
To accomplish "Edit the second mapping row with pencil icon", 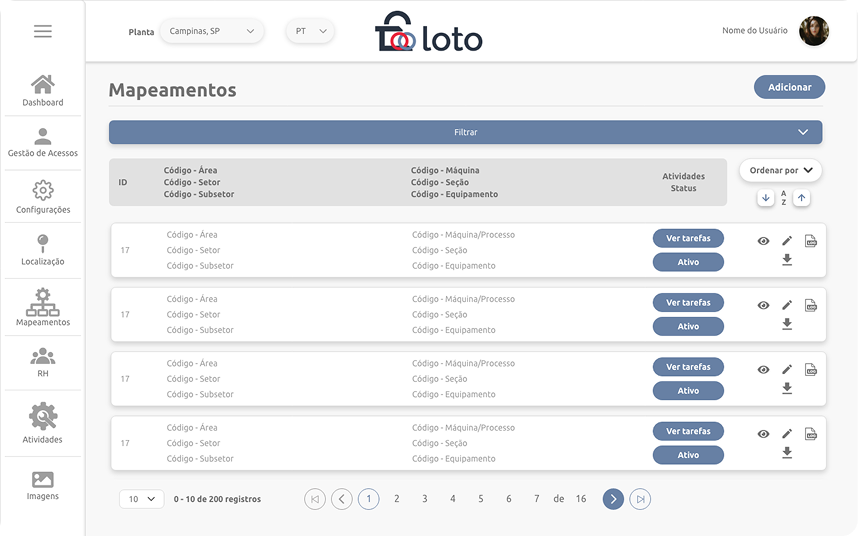I will click(x=787, y=305).
